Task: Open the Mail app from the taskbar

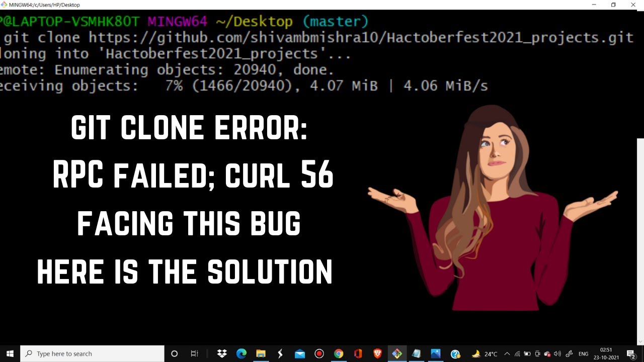Action: tap(300, 353)
